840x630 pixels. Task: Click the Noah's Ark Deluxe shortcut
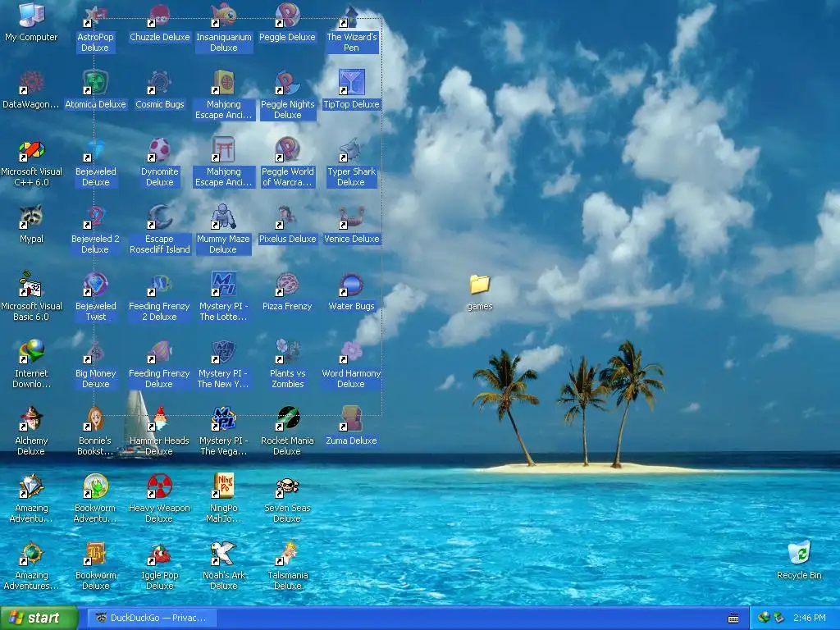click(223, 553)
